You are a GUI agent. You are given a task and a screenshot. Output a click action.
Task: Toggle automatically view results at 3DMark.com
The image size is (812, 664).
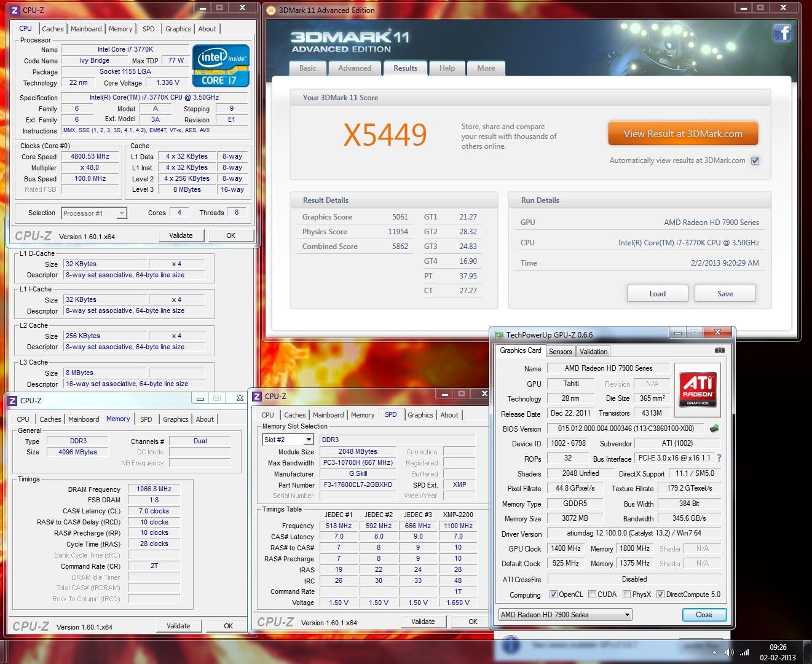pos(755,160)
